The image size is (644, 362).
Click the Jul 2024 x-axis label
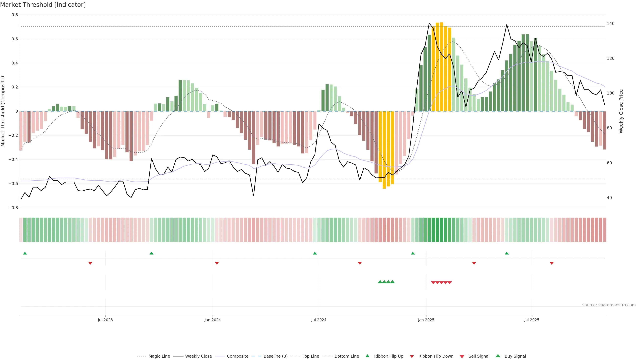[x=318, y=320]
